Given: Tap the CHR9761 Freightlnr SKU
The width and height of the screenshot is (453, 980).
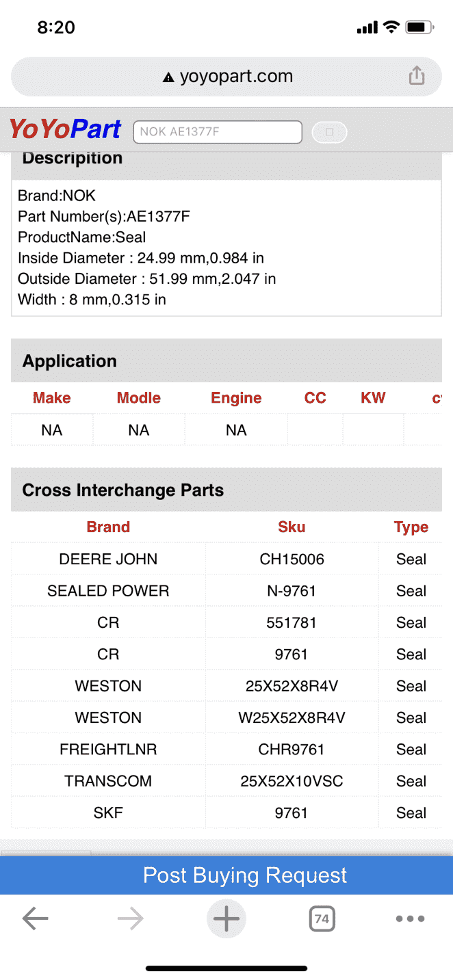Looking at the screenshot, I should (292, 750).
